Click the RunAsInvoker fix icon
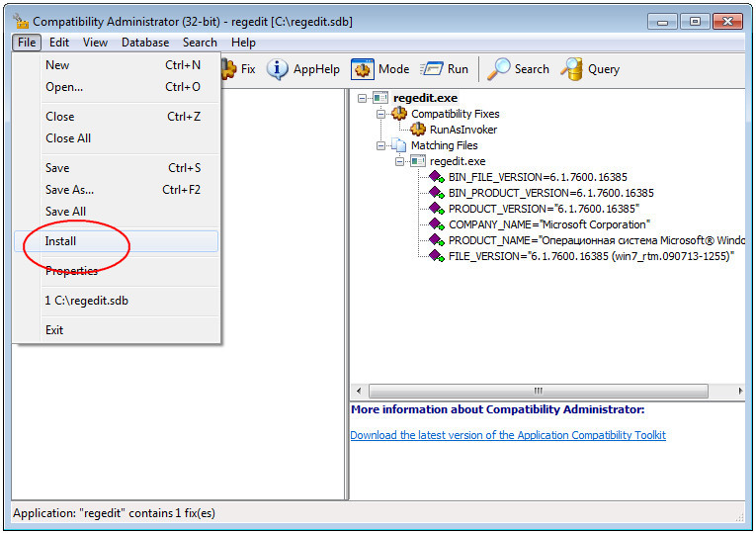This screenshot has width=756, height=533. click(418, 130)
